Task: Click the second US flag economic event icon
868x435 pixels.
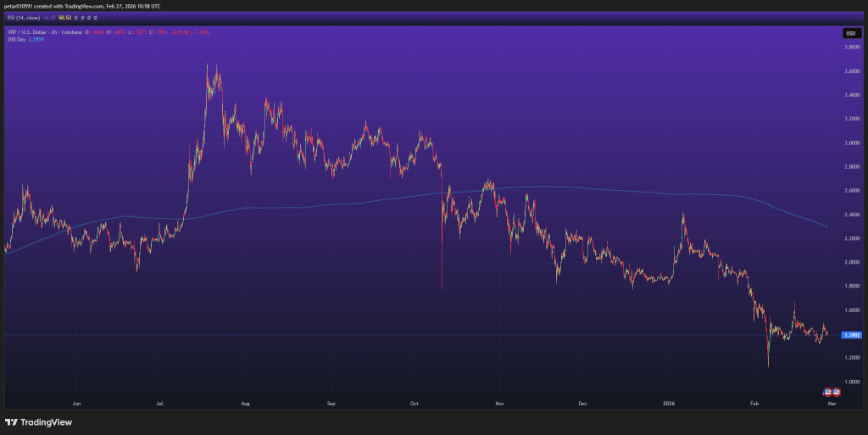Action: click(x=837, y=392)
